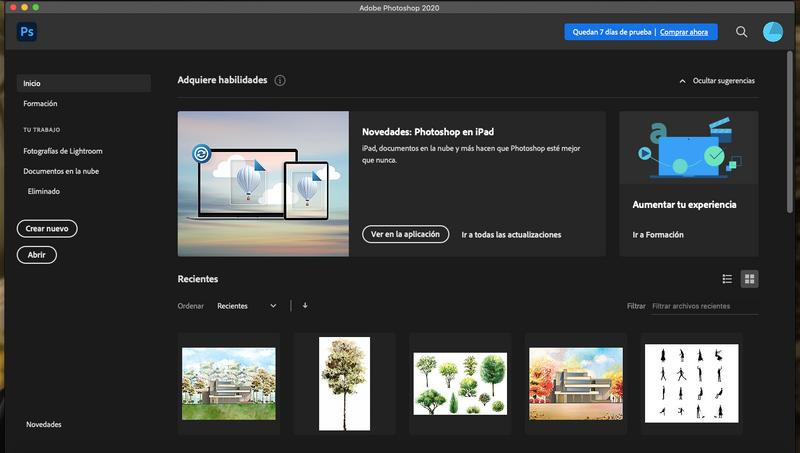
Task: Open the multiple green trees thumbnail
Action: (460, 384)
